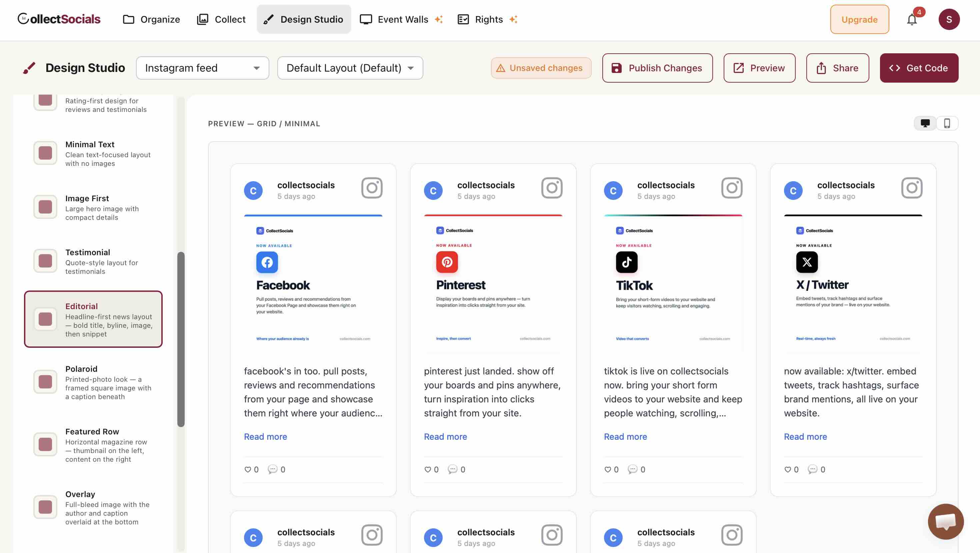Click the like heart on TikTok post card
Screen dimensions: 980x553
[608, 469]
